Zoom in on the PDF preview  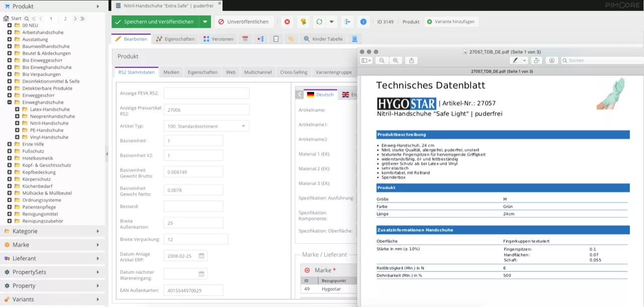coord(395,60)
